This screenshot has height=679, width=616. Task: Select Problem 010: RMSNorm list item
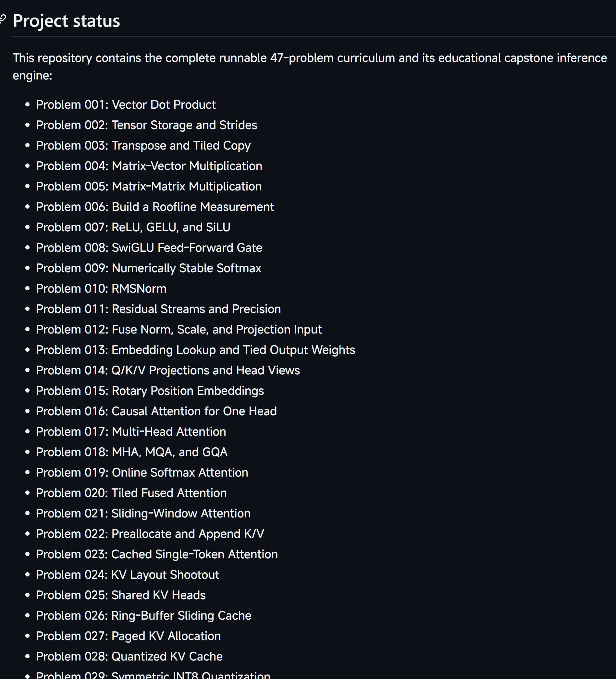(101, 289)
